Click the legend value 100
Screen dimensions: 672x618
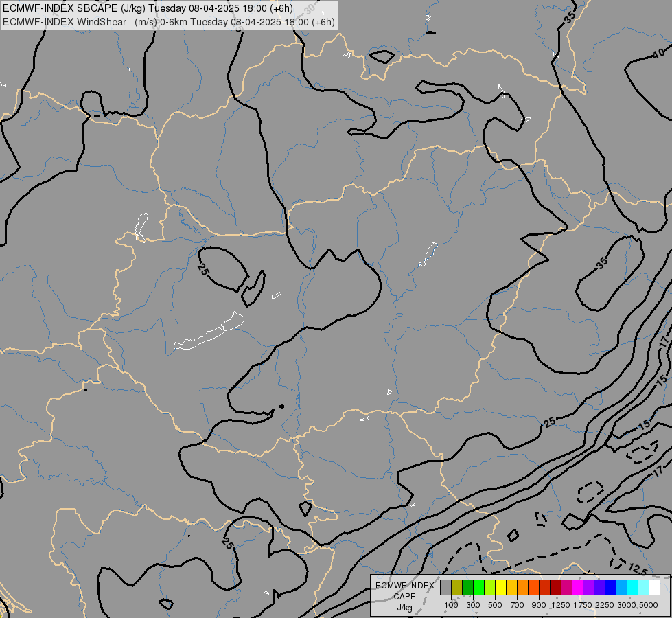click(451, 605)
